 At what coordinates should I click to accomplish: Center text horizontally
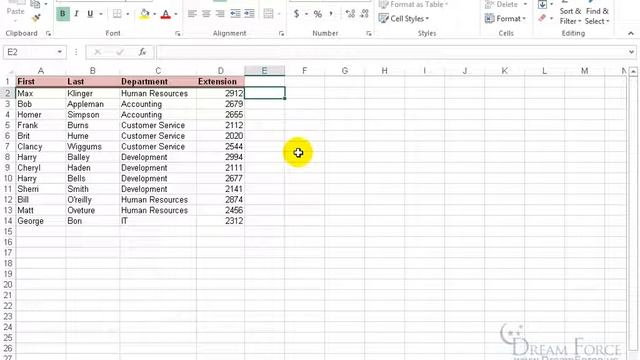(x=206, y=14)
